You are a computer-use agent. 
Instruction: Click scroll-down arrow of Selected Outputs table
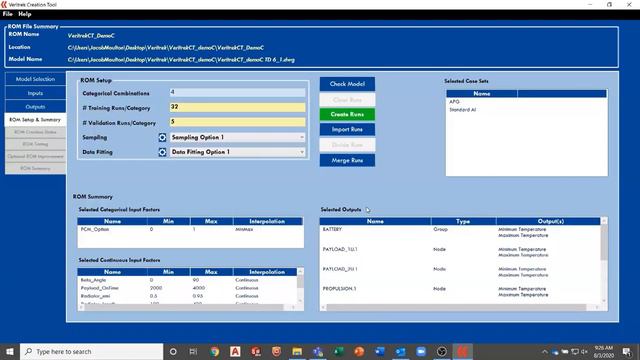coord(604,301)
